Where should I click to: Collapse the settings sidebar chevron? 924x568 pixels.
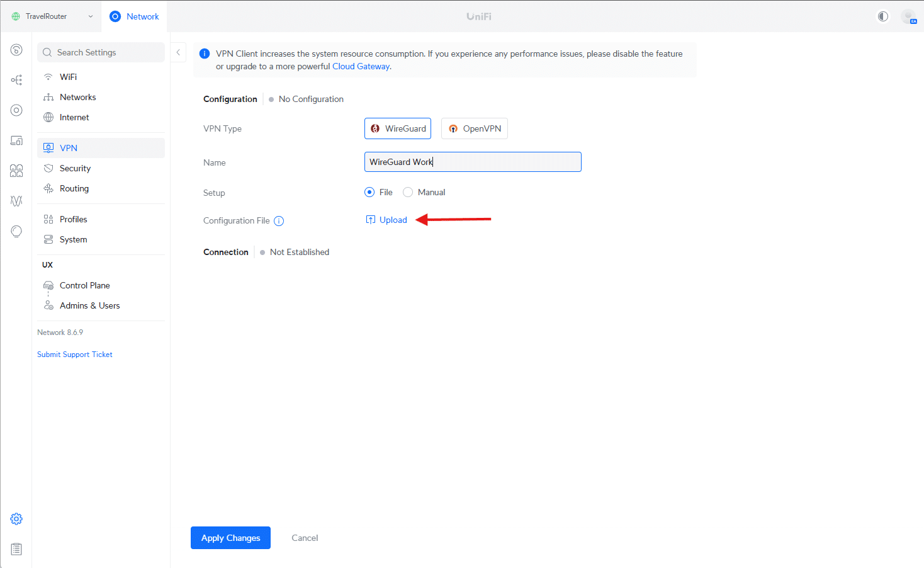click(178, 52)
